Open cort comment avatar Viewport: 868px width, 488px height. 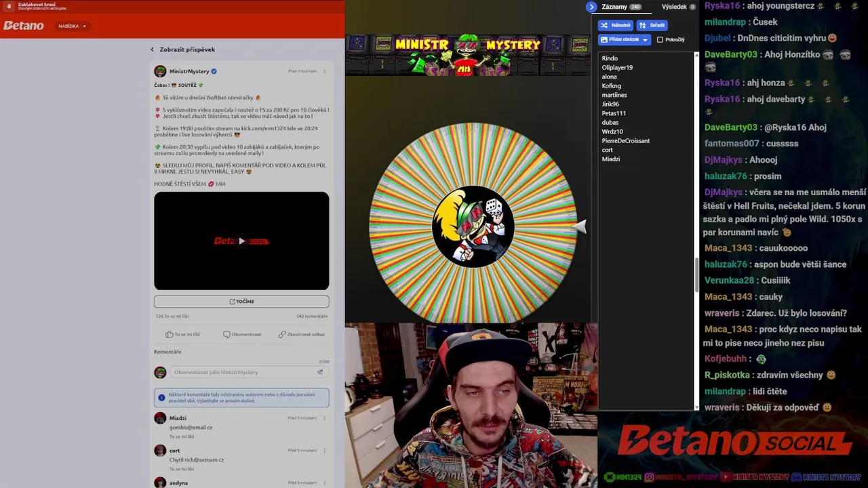[160, 451]
